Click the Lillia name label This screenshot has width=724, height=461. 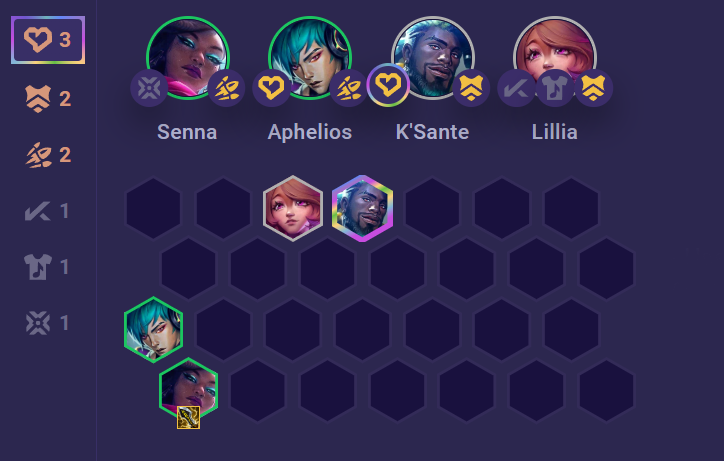[x=555, y=132]
